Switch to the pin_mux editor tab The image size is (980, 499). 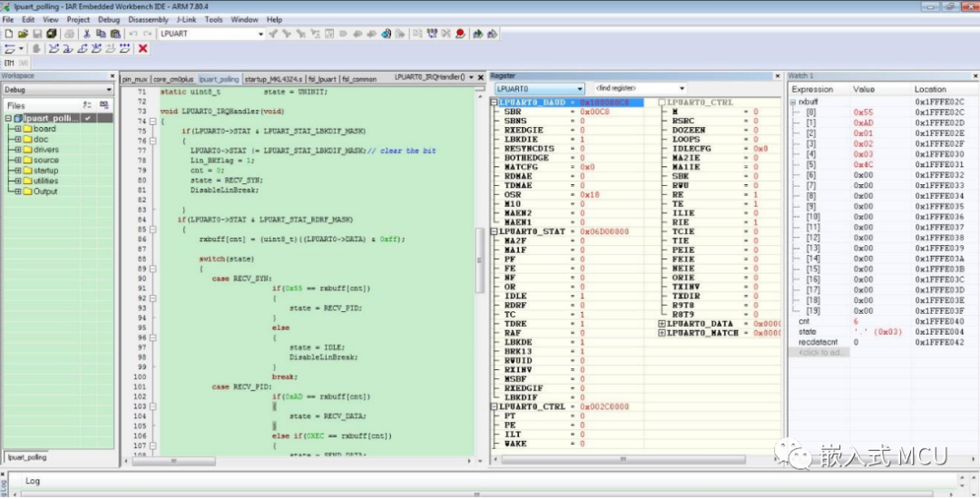tap(135, 79)
